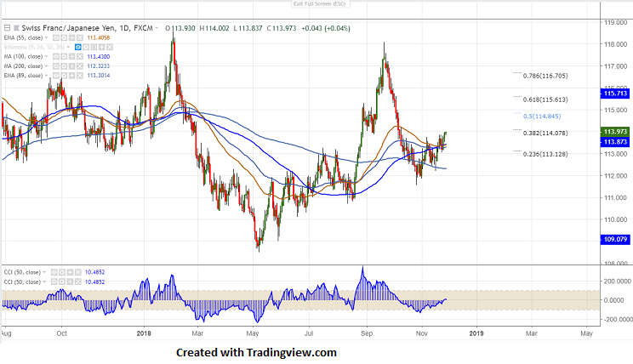Select the green 113.973 current price label

[615, 132]
